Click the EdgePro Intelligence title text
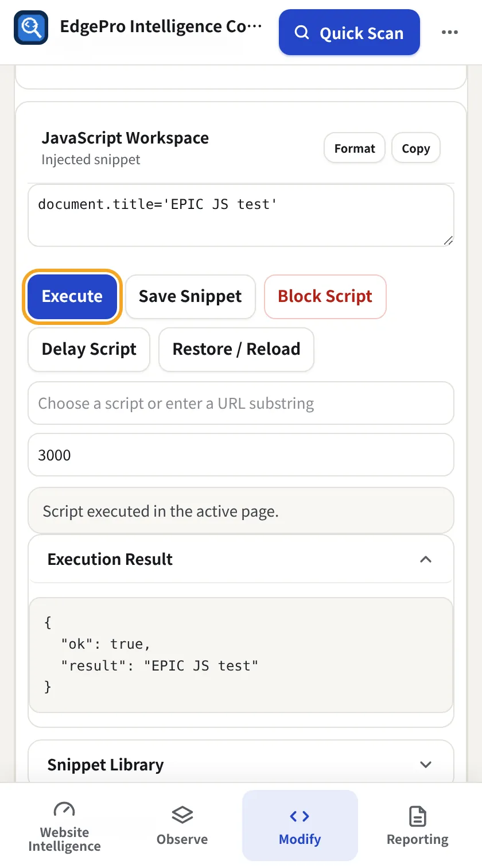 click(x=161, y=27)
